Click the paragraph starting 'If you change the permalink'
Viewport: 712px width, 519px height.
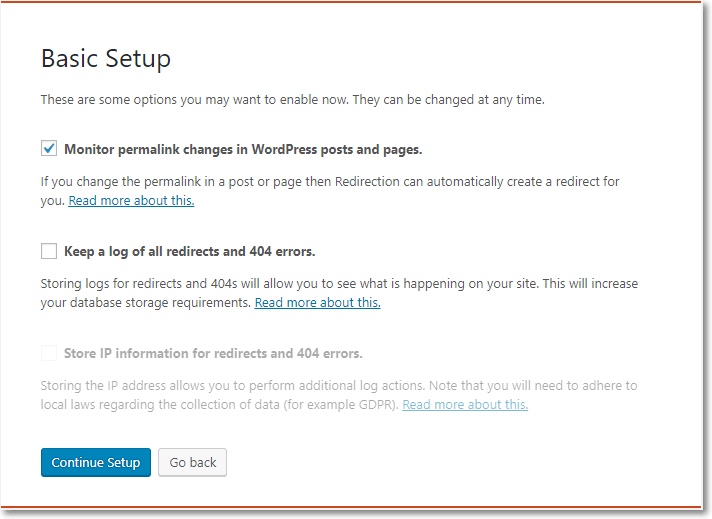(330, 191)
